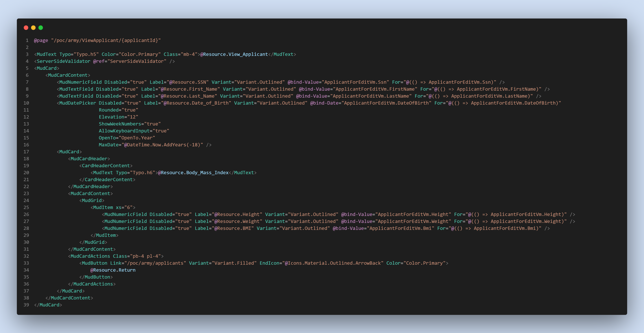Click MudItem xs="6" on line 25
This screenshot has width=644, height=333.
113,208
